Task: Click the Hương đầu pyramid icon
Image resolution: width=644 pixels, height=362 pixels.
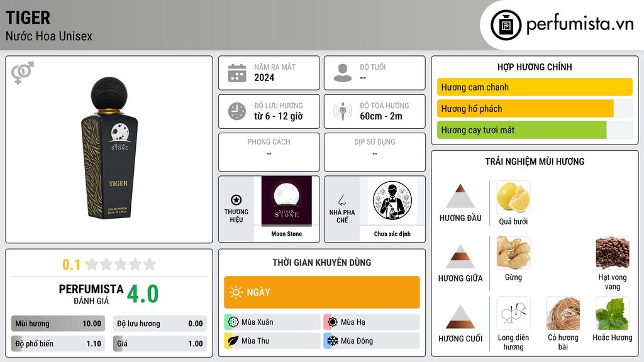Action: coord(460,196)
